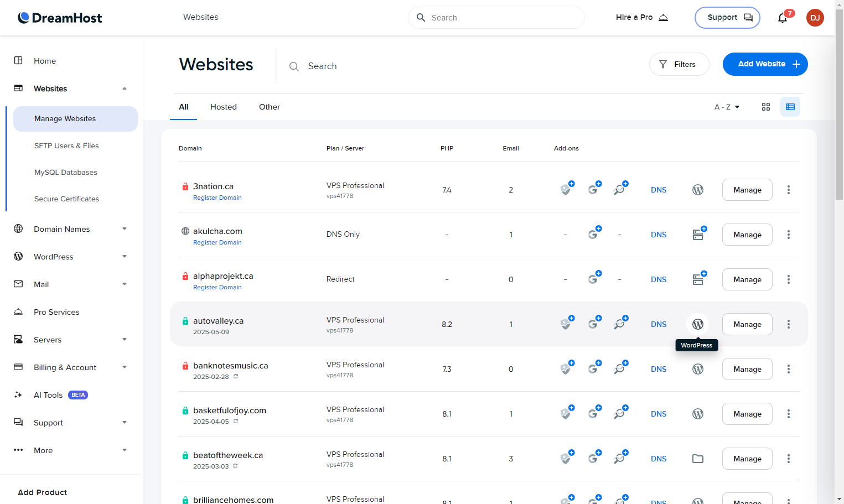Screen dimensions: 844x504
Task: Click Manage button for 3nation.ca
Action: pyautogui.click(x=747, y=190)
